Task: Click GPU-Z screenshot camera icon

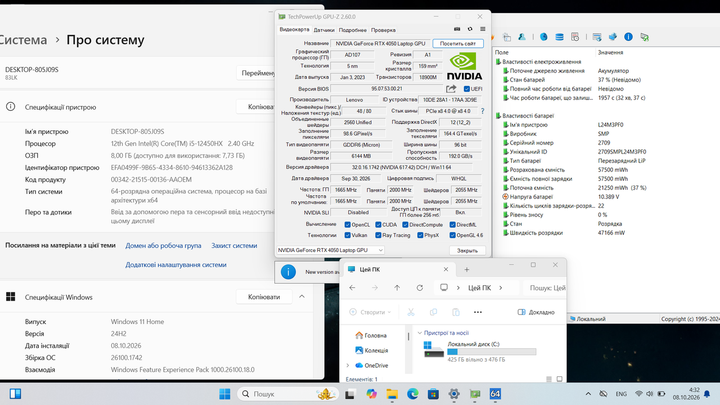Action: click(x=457, y=29)
